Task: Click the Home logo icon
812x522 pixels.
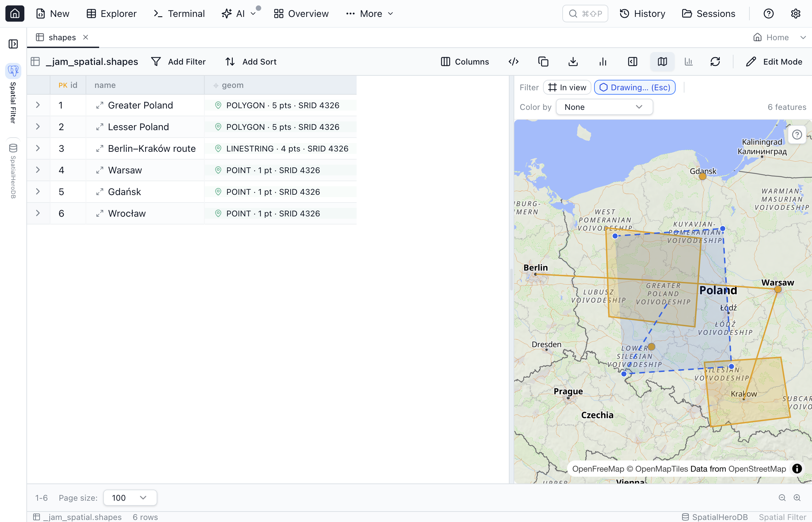Action: point(15,14)
